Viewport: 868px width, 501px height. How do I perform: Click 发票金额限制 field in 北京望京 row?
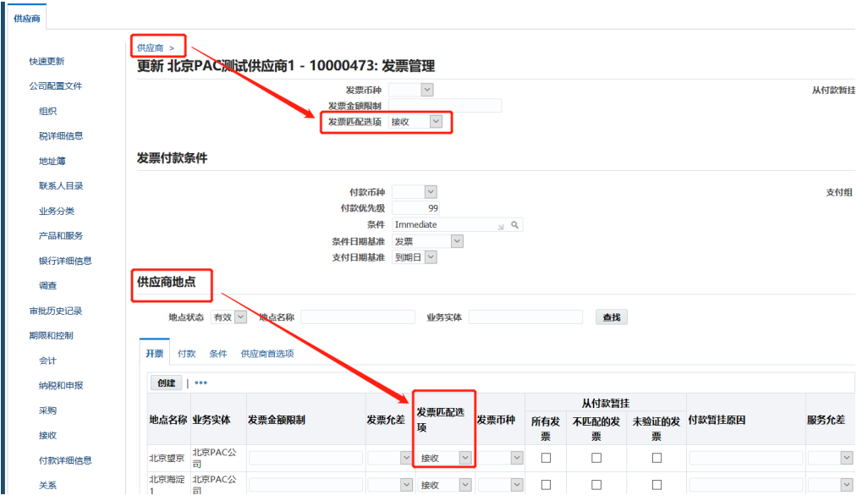pyautogui.click(x=305, y=458)
